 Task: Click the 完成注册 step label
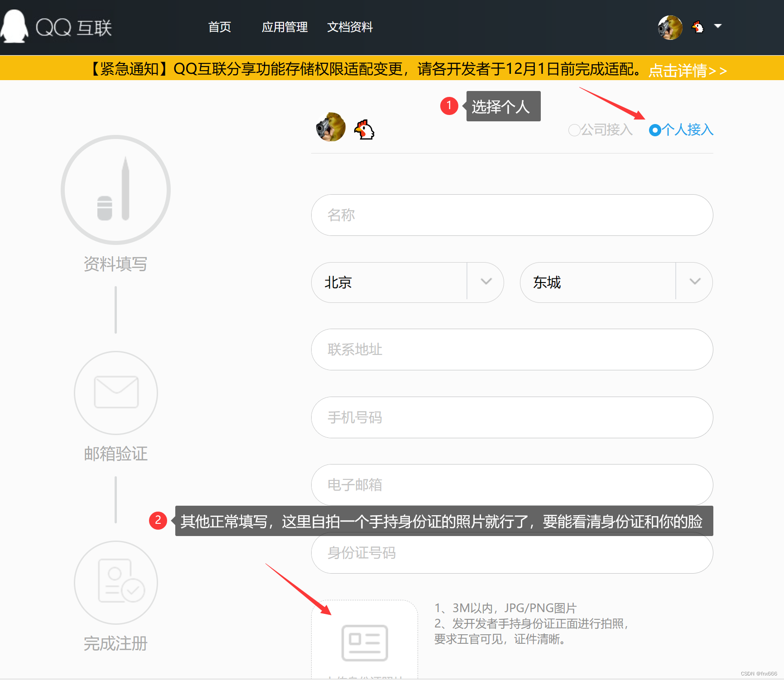pos(116,643)
